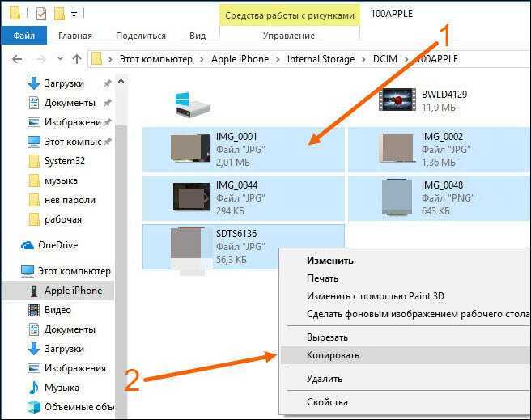Viewport: 531px width, 420px height.
Task: Open the recent locations dropdown arrow
Action: pyautogui.click(x=60, y=59)
